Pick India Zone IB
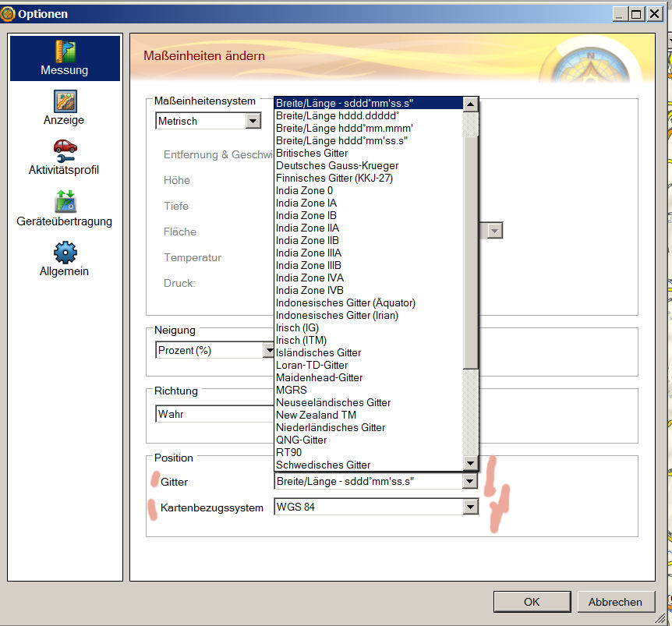 369,215
